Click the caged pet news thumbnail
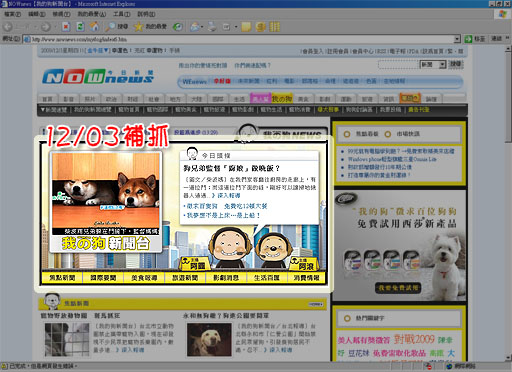The width and height of the screenshot is (512, 372). coord(67,340)
